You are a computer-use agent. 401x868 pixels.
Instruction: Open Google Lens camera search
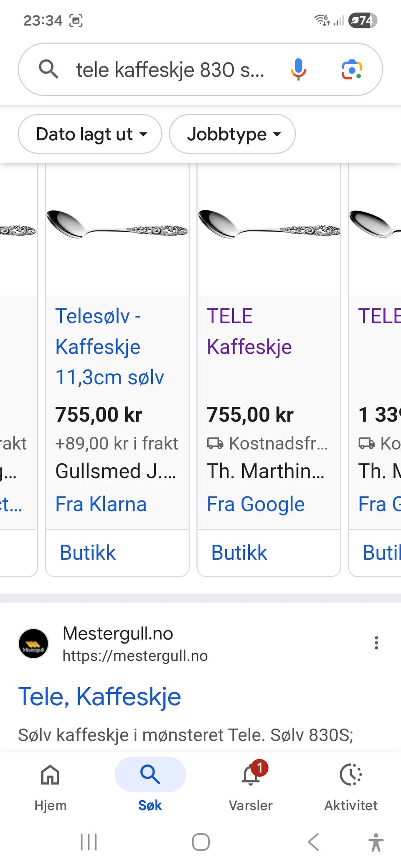click(x=352, y=69)
